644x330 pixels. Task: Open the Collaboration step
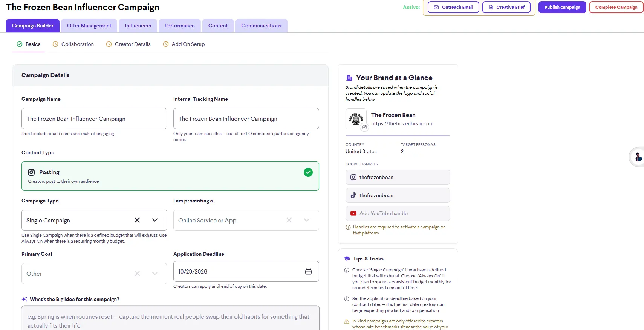(73, 44)
